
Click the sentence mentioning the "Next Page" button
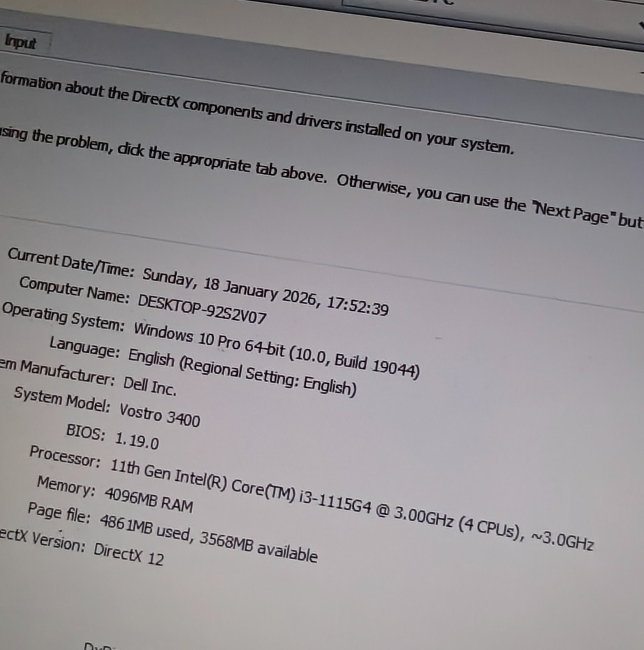322,180
